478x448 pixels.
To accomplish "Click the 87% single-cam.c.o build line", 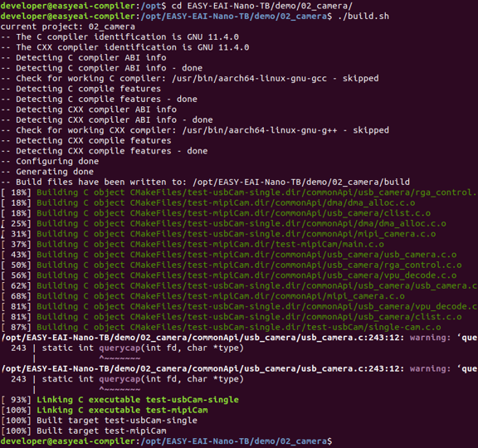I will pos(221,328).
